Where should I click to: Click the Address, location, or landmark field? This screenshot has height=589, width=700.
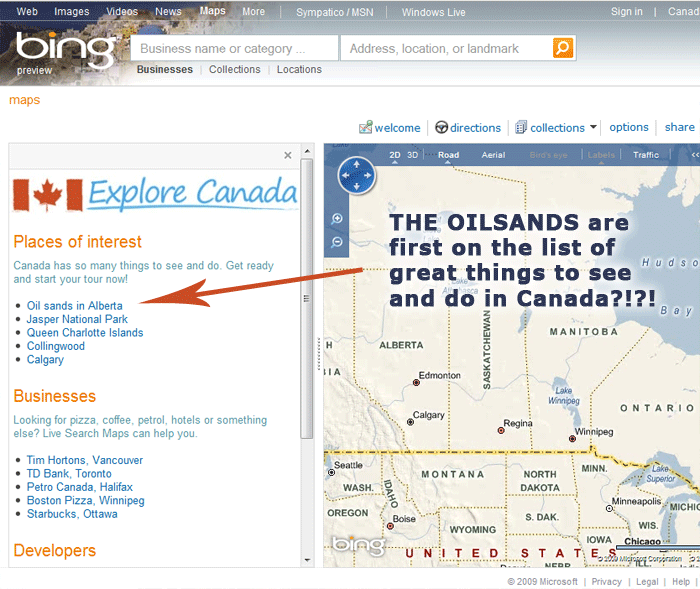[446, 48]
